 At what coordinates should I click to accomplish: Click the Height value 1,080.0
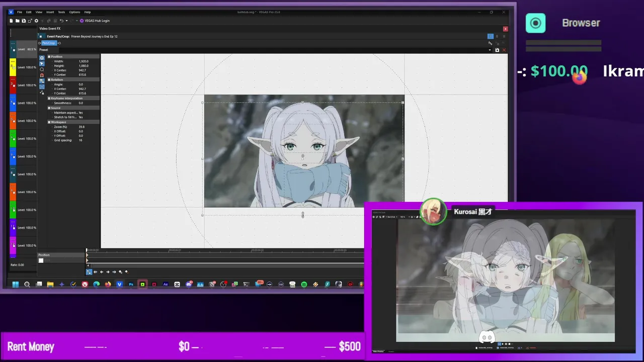point(84,66)
